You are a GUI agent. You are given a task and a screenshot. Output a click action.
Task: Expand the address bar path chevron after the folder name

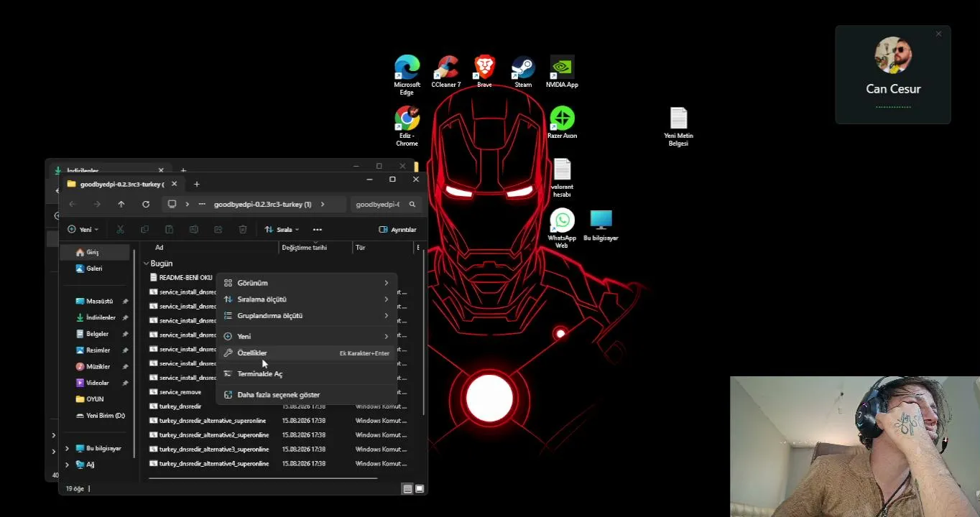point(323,204)
